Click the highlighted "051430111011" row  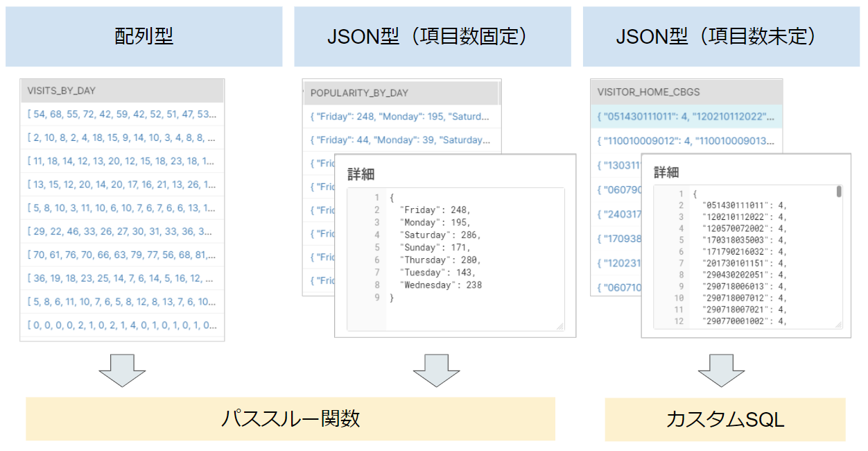tap(686, 116)
